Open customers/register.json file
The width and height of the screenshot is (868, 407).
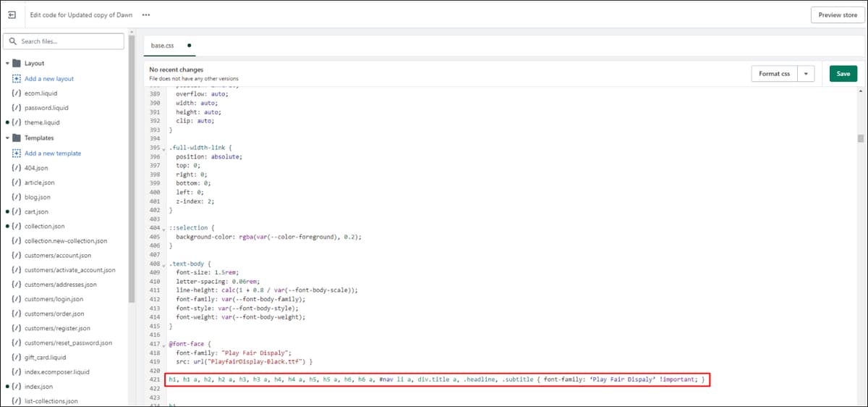(x=57, y=328)
